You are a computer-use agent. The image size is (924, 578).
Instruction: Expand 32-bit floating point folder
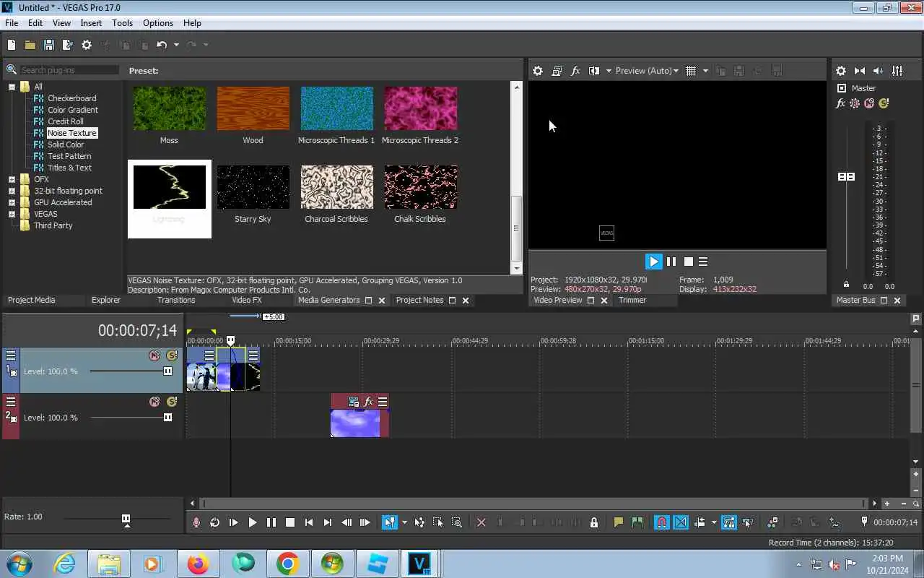pyautogui.click(x=12, y=191)
